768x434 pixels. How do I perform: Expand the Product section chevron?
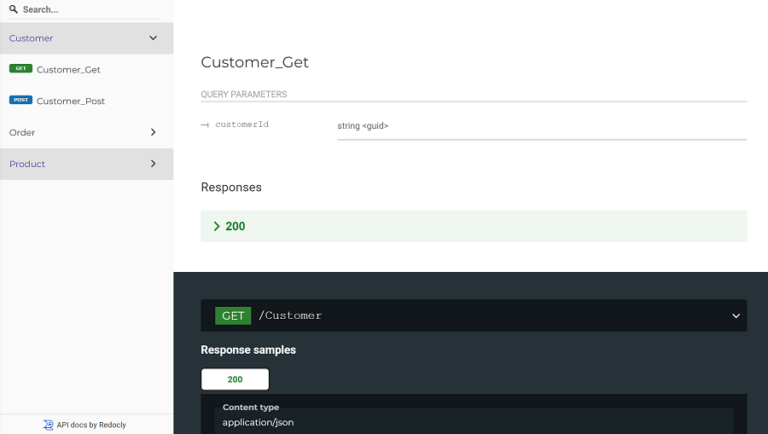[153, 164]
